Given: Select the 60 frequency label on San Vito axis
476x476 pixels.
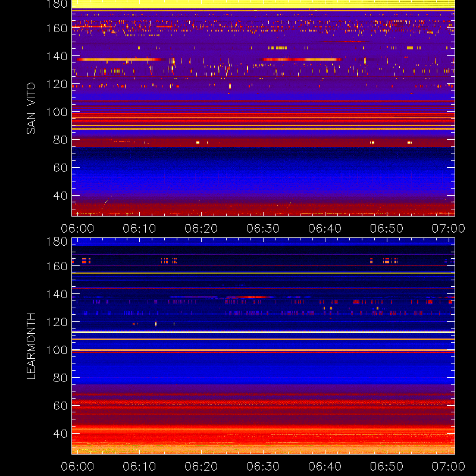Looking at the screenshot, I should tap(60, 168).
